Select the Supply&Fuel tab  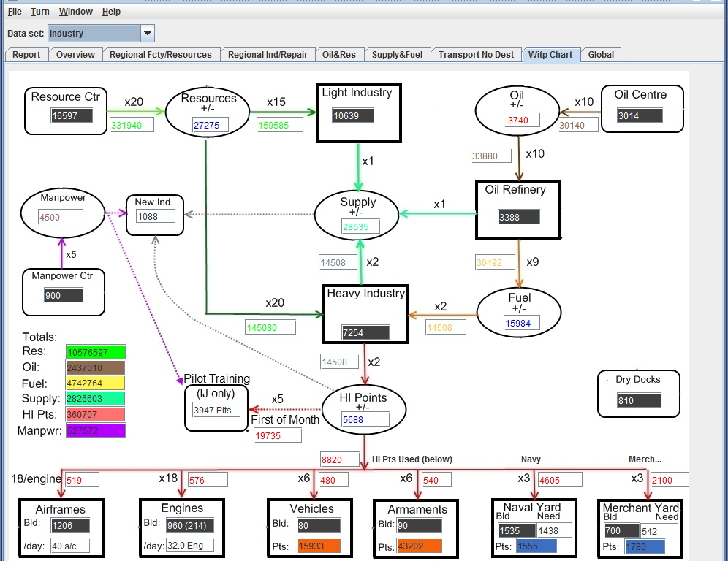(397, 55)
